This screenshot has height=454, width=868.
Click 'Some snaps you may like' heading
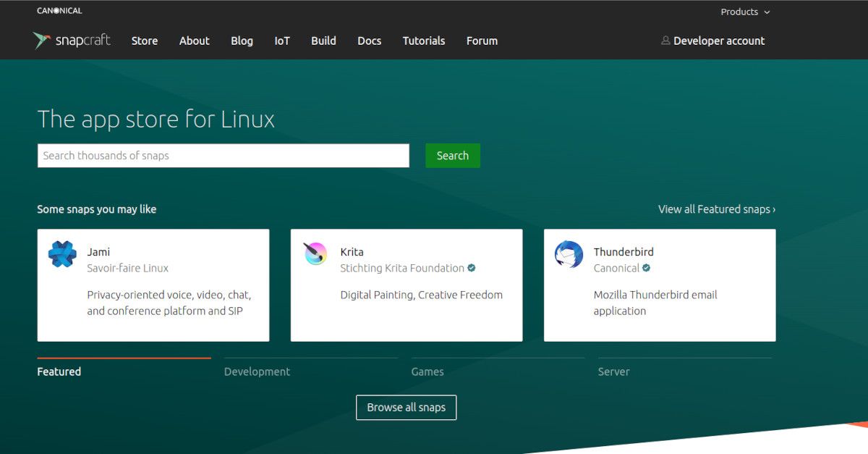[97, 209]
